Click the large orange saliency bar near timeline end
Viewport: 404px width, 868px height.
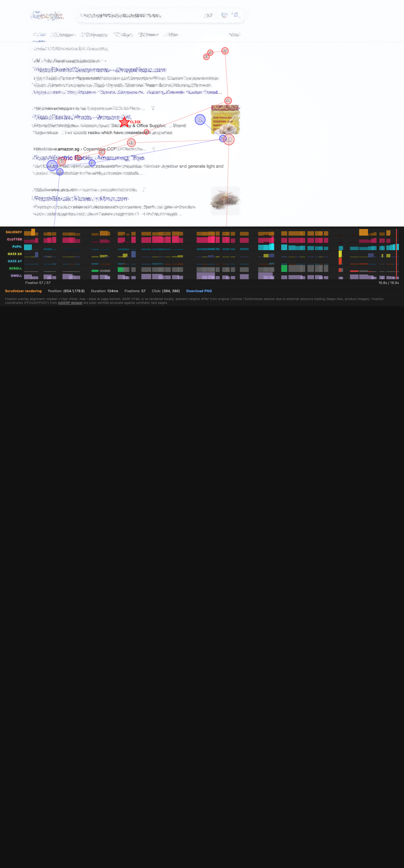363,232
